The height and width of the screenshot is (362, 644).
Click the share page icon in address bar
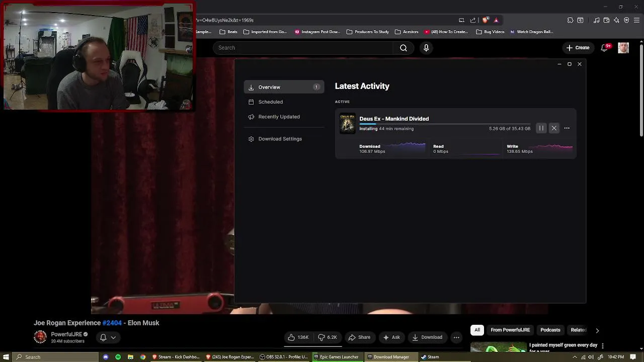(x=473, y=20)
